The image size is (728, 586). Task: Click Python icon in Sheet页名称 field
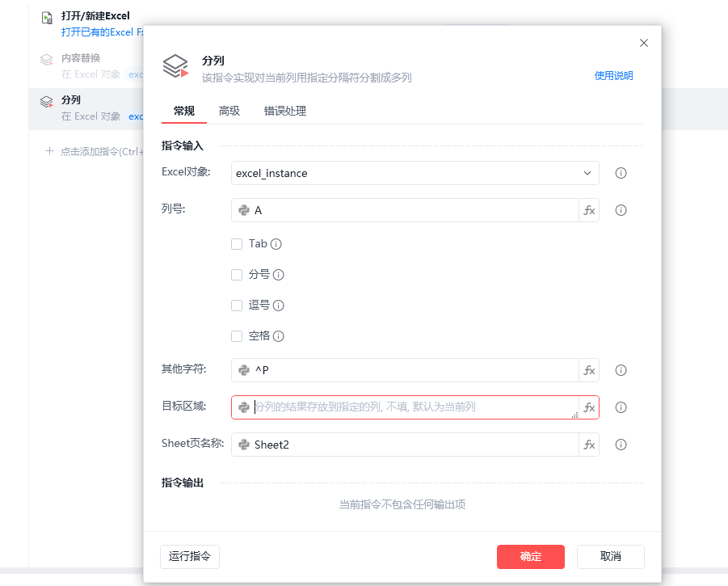(244, 445)
